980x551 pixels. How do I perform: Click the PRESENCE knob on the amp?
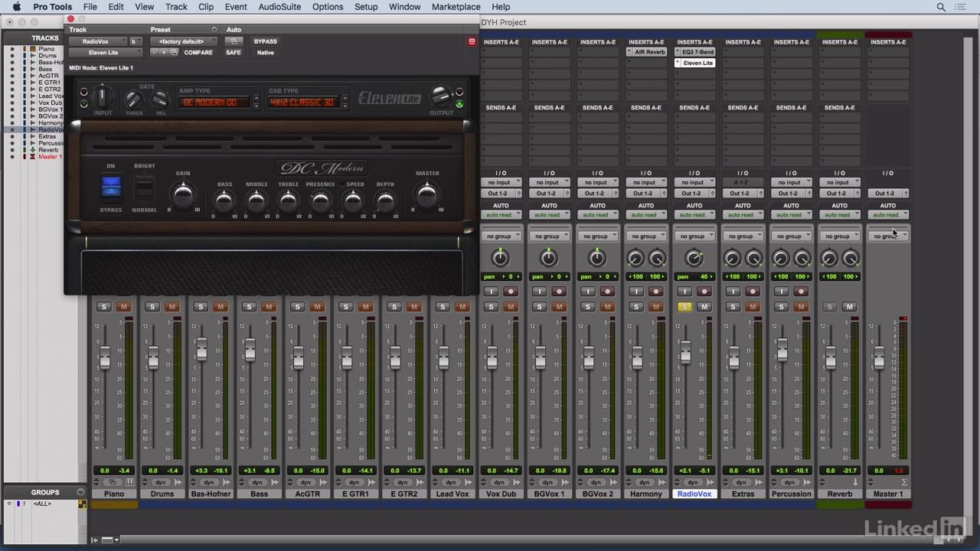[x=321, y=202]
